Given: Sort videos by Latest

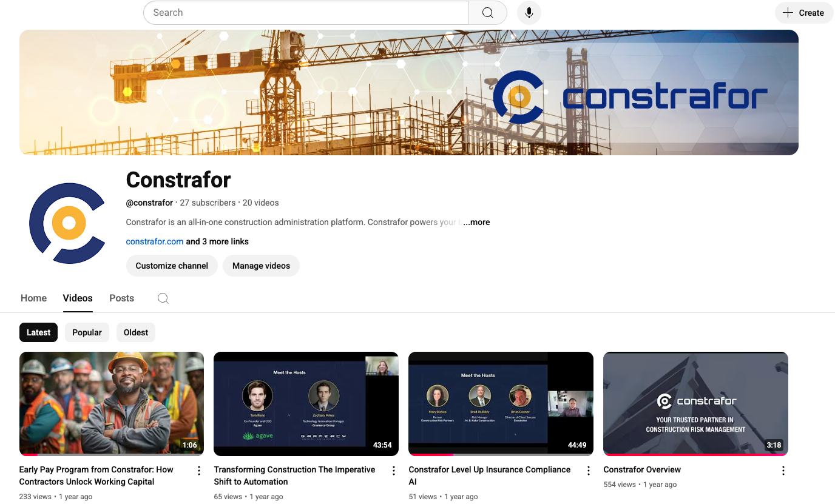Looking at the screenshot, I should click(39, 332).
